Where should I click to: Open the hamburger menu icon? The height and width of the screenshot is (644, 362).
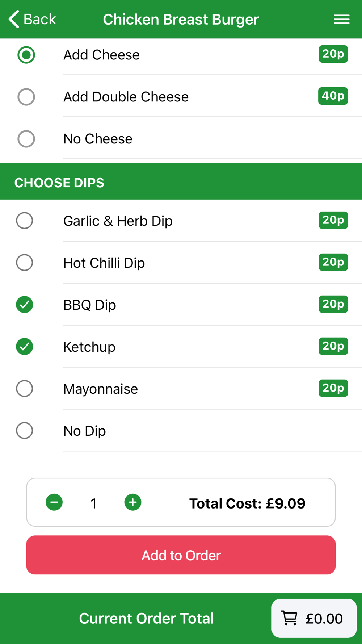point(341,19)
